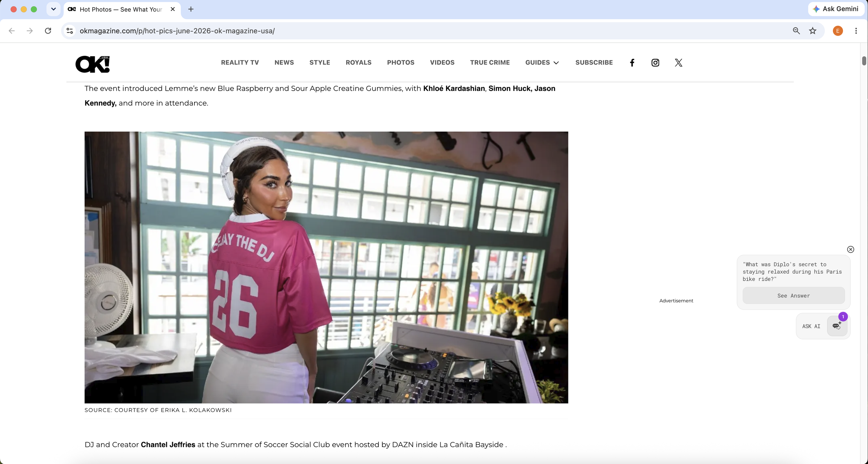This screenshot has height=464, width=868.
Task: Open the VIDEOS section
Action: (x=442, y=63)
